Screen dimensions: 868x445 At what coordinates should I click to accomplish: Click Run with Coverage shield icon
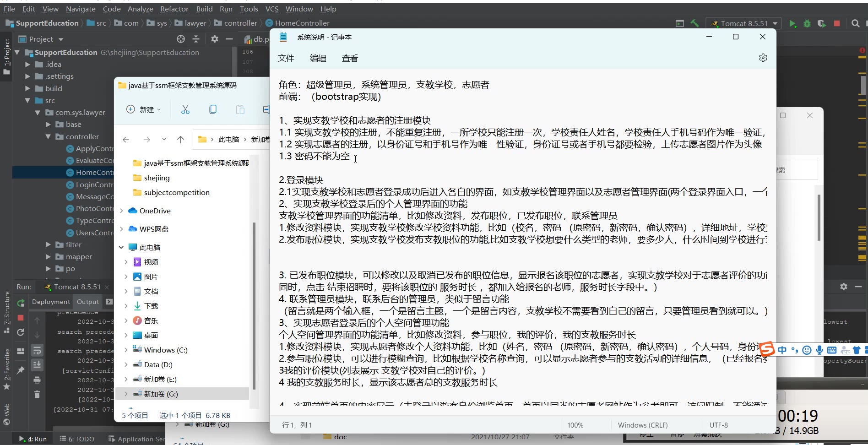coord(822,23)
